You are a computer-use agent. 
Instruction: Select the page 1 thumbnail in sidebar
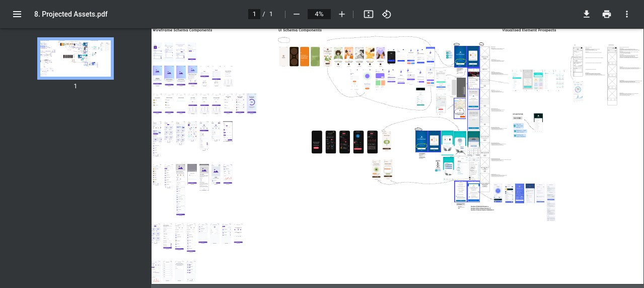76,59
